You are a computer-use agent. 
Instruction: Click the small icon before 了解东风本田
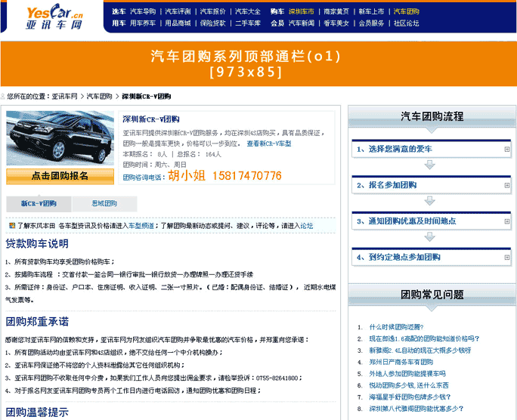point(11,226)
